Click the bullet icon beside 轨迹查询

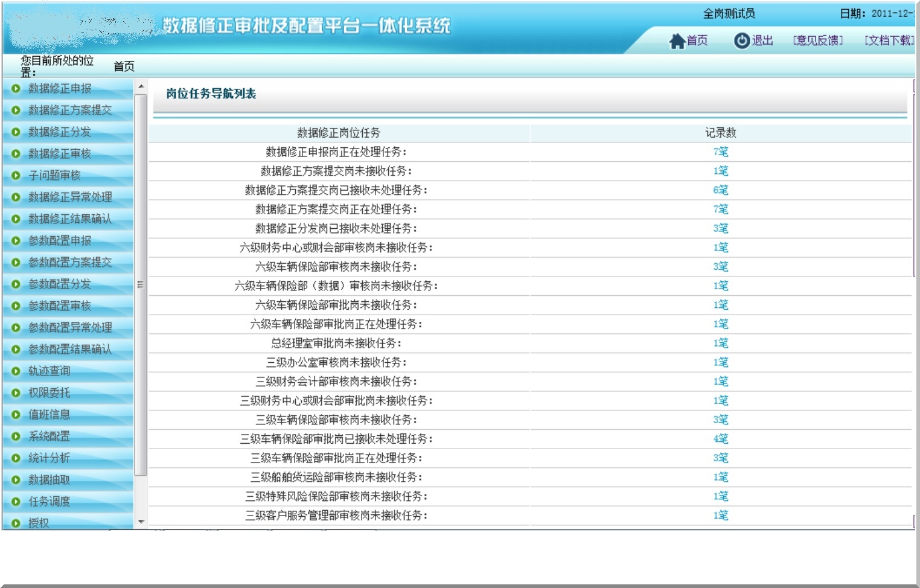[x=16, y=371]
